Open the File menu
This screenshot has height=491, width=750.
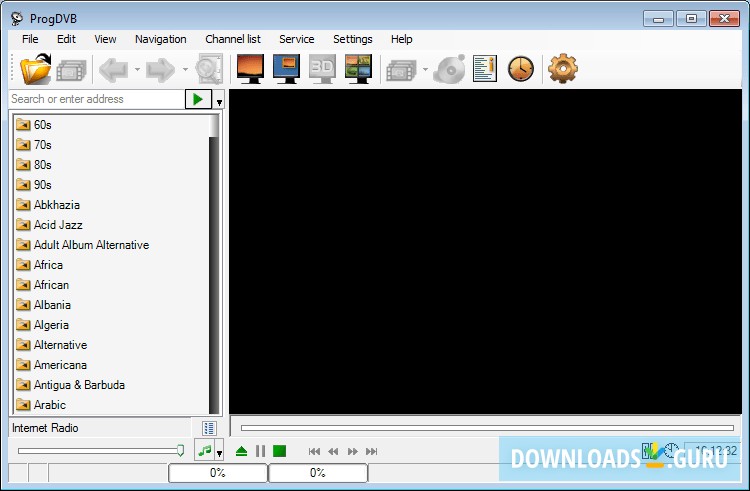30,39
